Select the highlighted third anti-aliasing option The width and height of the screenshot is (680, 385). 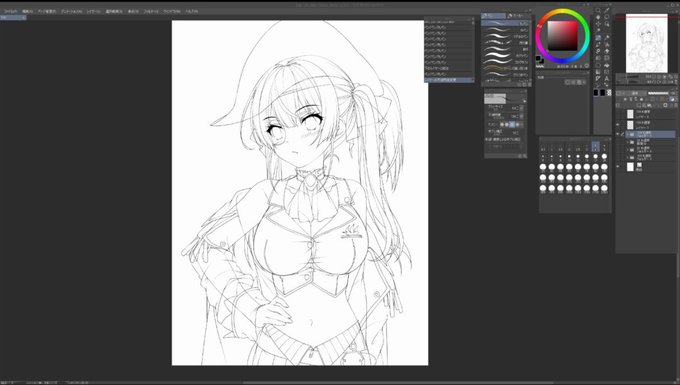pos(512,125)
